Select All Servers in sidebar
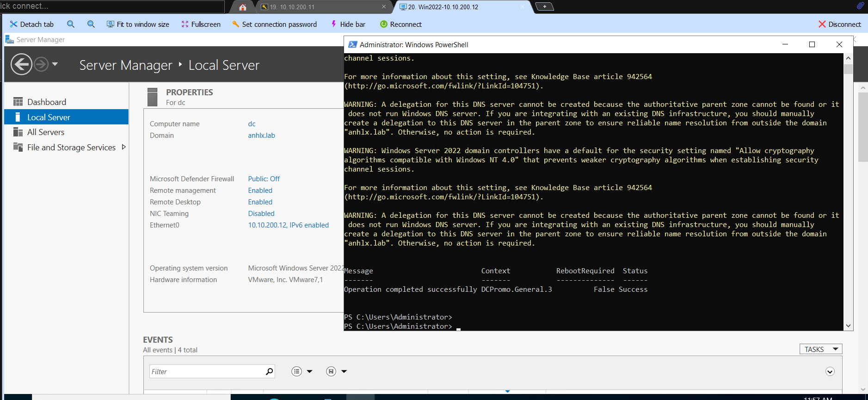 [45, 132]
